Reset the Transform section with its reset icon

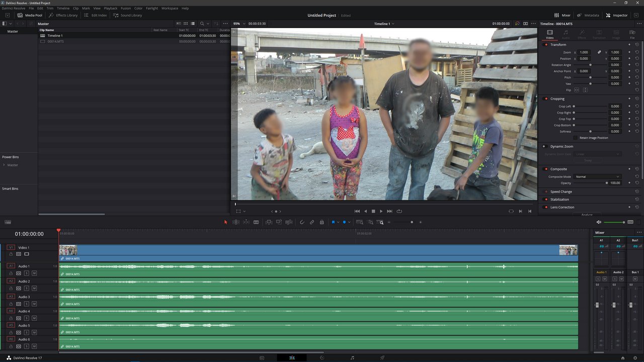(x=637, y=45)
